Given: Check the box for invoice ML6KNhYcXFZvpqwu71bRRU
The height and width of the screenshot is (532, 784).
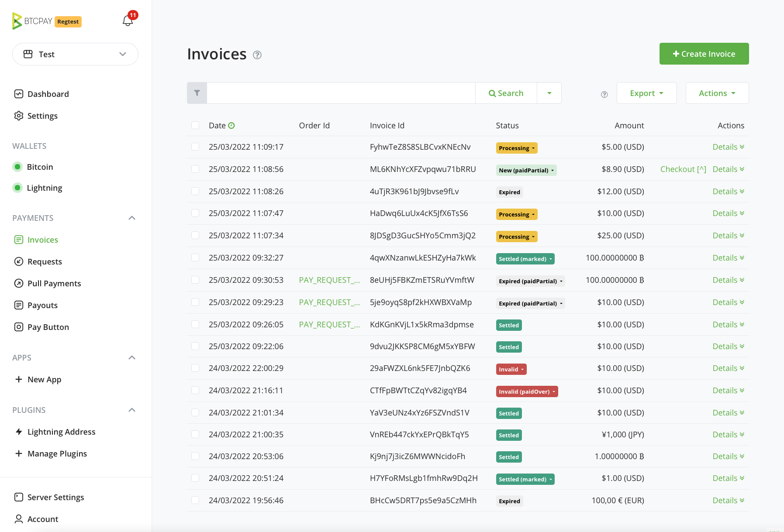Looking at the screenshot, I should point(195,169).
